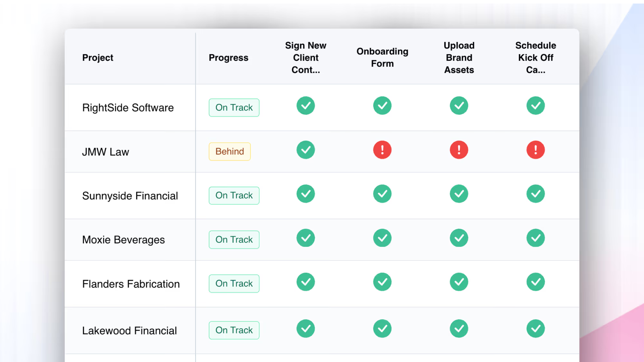
Task: Click Sunnyside Financial's Onboarding Form checkmark
Action: [382, 194]
